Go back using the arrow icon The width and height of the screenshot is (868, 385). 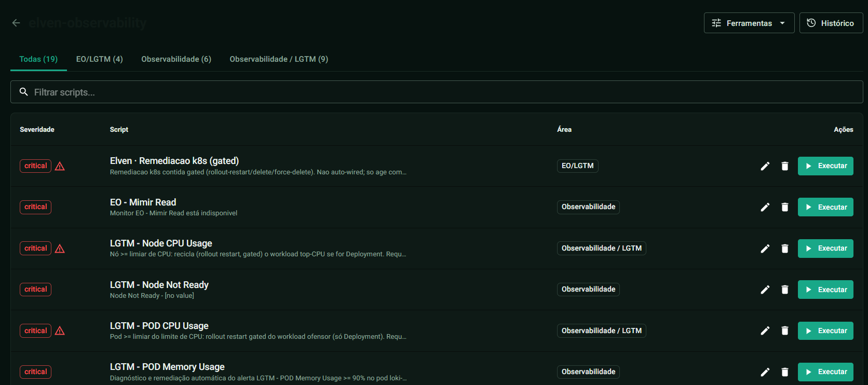point(16,23)
